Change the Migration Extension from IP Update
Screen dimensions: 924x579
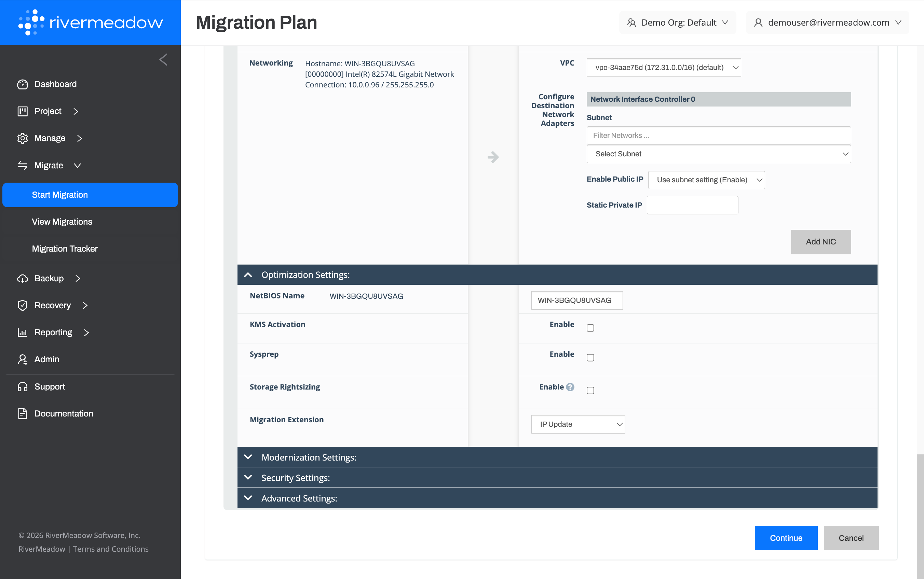[577, 424]
